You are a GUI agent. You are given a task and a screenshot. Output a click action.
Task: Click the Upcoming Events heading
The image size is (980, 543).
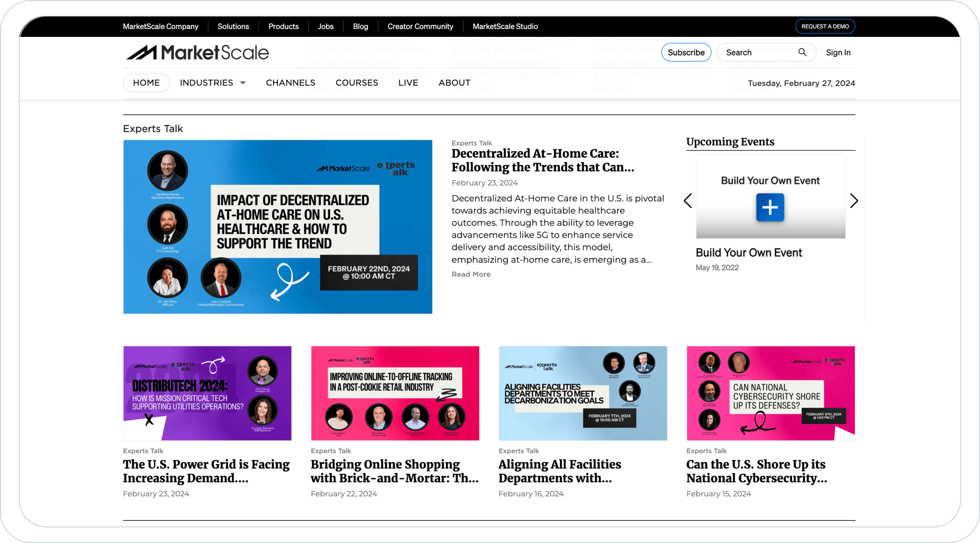point(730,142)
